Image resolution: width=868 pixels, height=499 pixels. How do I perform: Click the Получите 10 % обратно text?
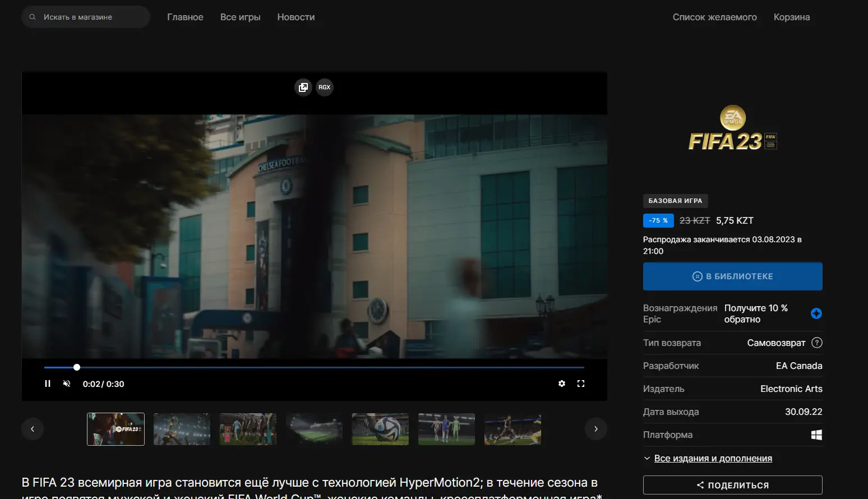(x=756, y=313)
